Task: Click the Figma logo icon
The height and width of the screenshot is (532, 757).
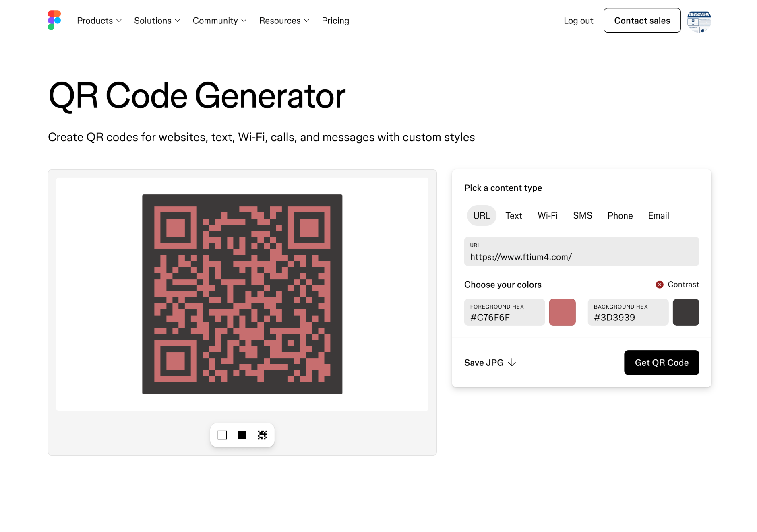Action: tap(54, 21)
